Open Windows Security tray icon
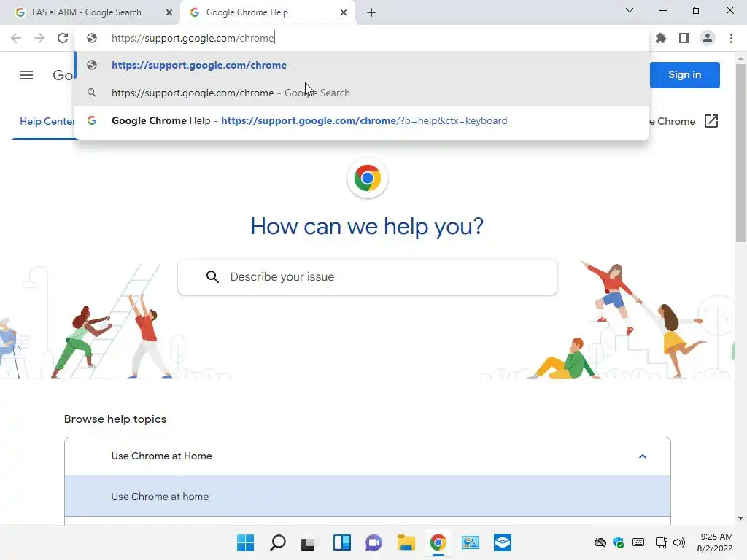Viewport: 747px width, 560px height. click(x=619, y=542)
